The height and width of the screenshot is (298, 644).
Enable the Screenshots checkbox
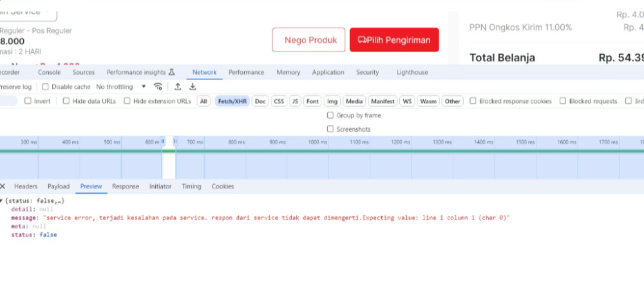click(330, 129)
